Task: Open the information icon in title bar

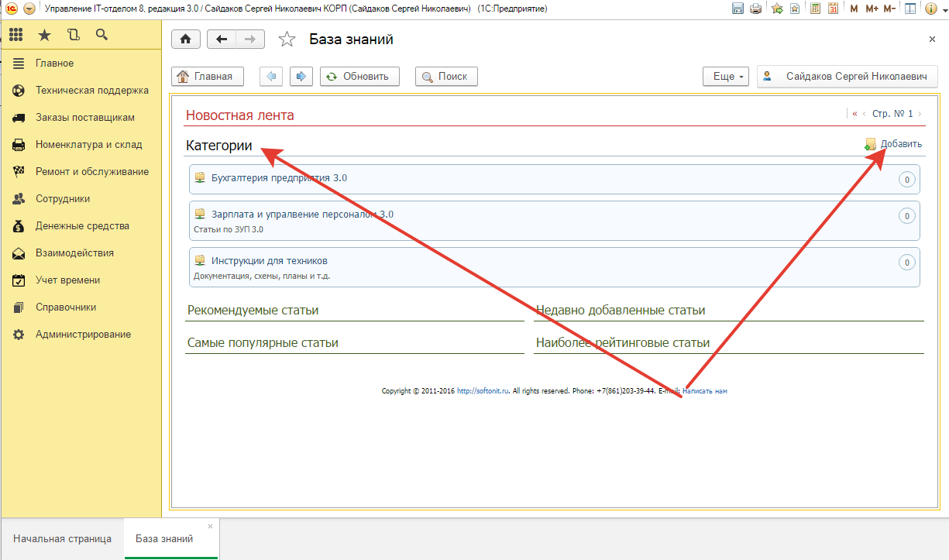Action: point(930,9)
